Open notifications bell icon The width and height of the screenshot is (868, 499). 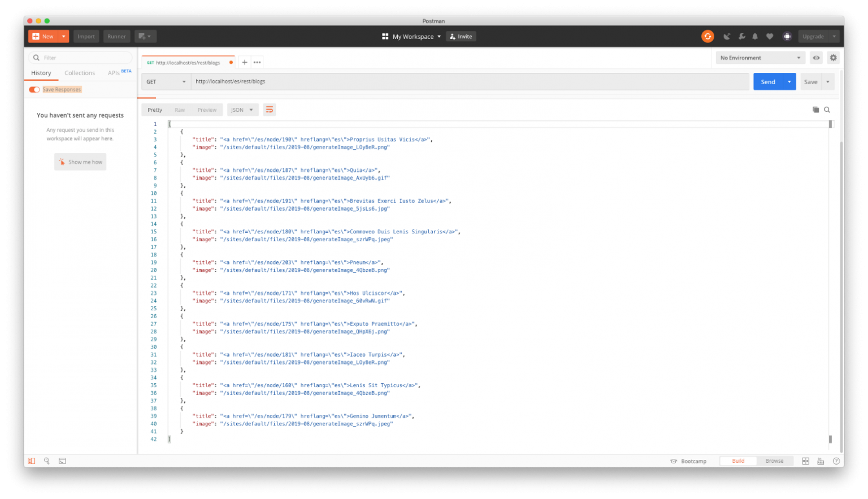click(x=755, y=37)
